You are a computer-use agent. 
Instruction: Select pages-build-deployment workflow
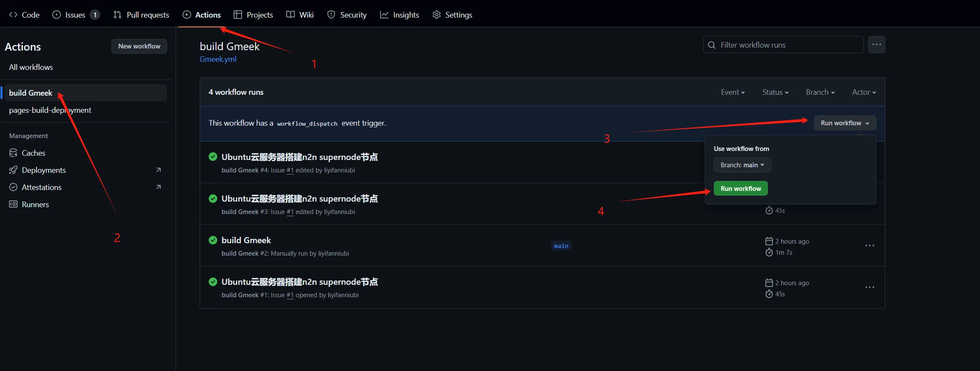(x=50, y=110)
